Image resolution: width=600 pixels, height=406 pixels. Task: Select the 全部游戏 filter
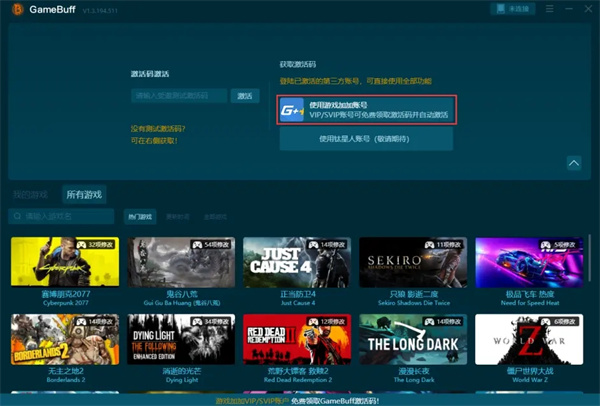coord(214,216)
